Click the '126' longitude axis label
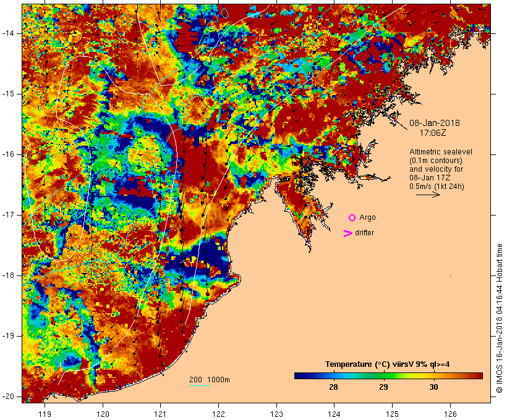This screenshot has width=507, height=420. (x=450, y=414)
